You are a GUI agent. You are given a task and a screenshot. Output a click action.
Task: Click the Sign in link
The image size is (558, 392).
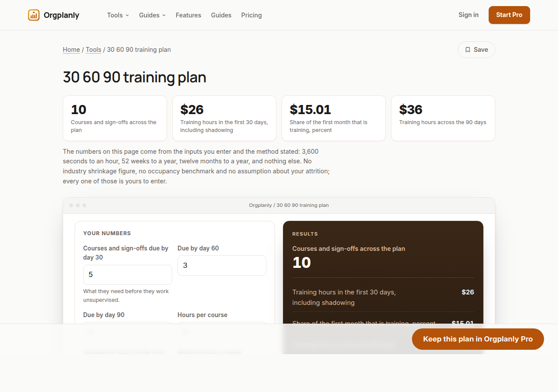pos(469,15)
